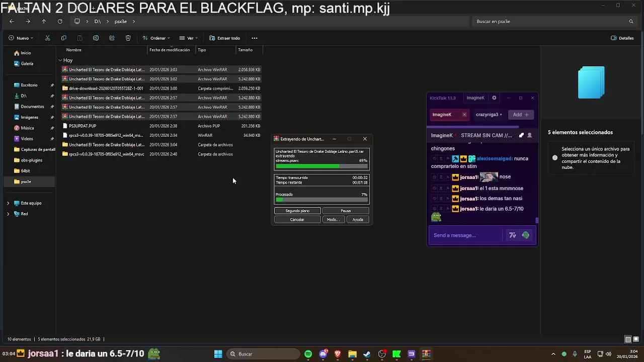Click the monitor icon in address bar

click(77, 22)
